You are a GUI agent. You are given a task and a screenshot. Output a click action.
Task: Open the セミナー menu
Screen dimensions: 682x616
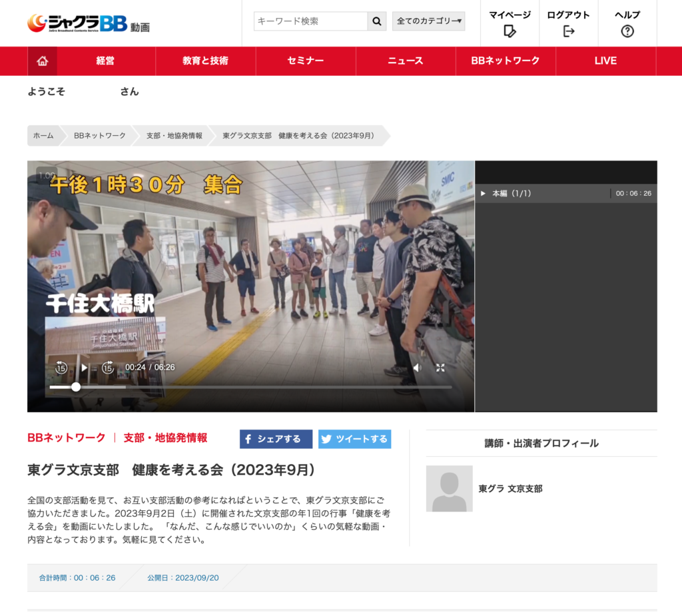click(x=306, y=61)
